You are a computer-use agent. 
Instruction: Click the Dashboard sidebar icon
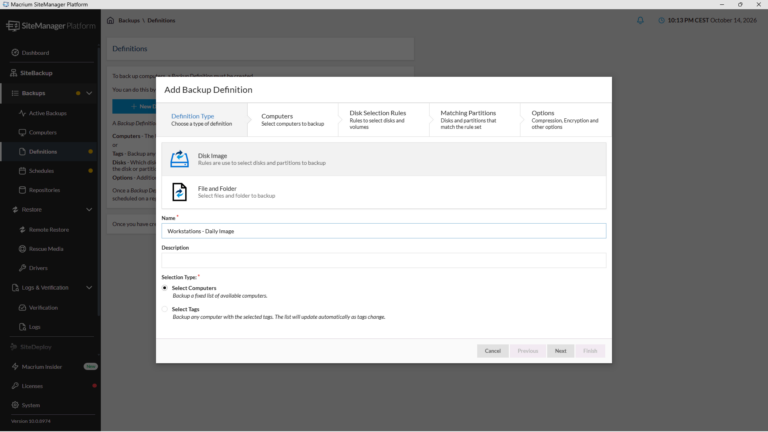click(x=15, y=52)
